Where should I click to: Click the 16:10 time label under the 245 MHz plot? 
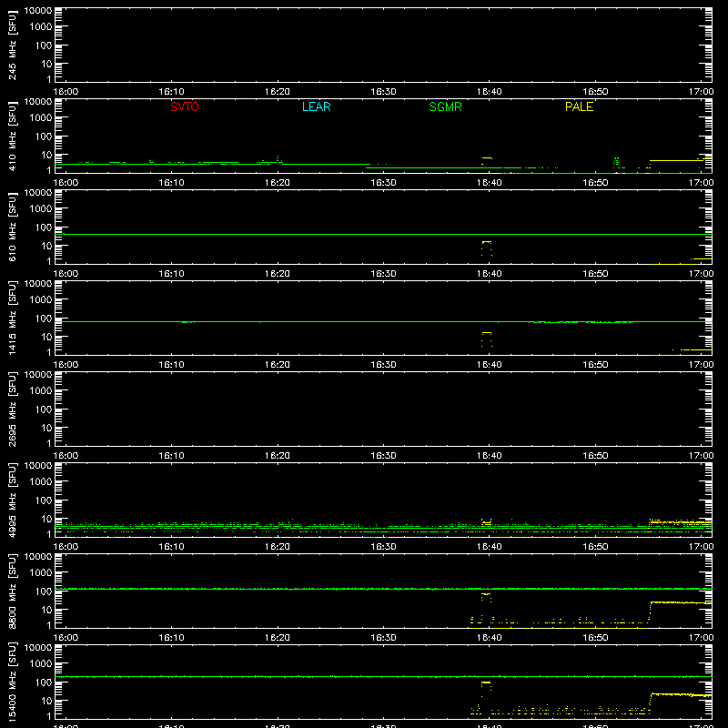(x=171, y=92)
